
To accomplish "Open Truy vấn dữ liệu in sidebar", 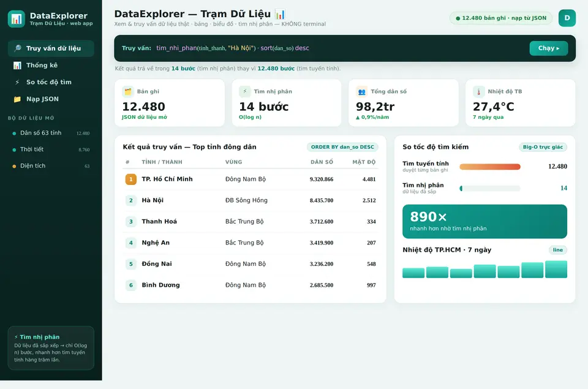I will point(51,48).
